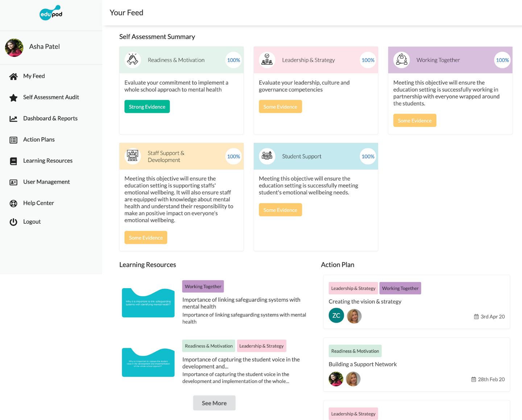
Task: Go to Learning Resources in sidebar
Action: tap(48, 161)
